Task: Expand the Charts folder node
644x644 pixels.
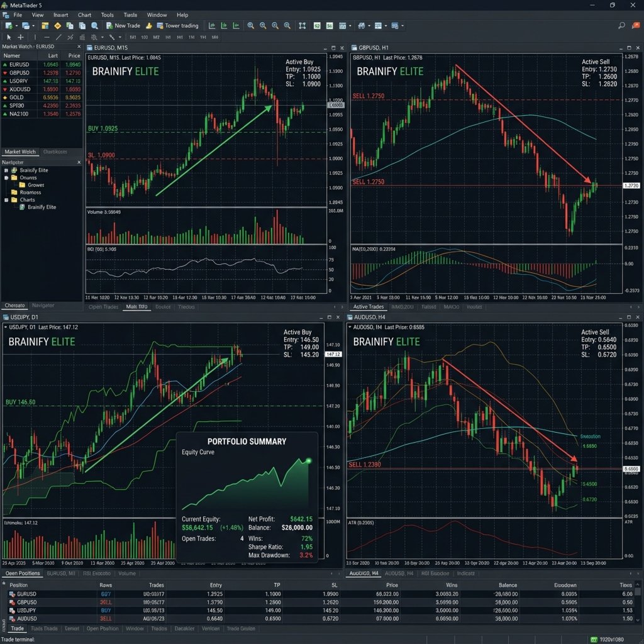Action: [6, 200]
